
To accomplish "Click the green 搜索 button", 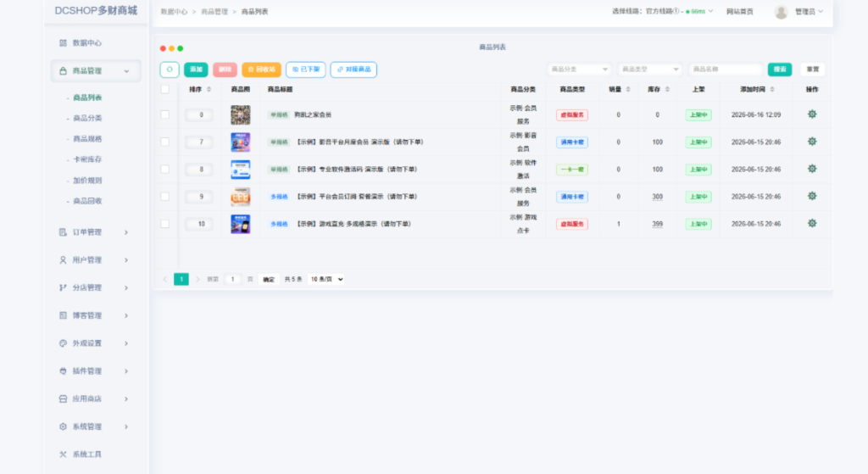I will tap(780, 70).
